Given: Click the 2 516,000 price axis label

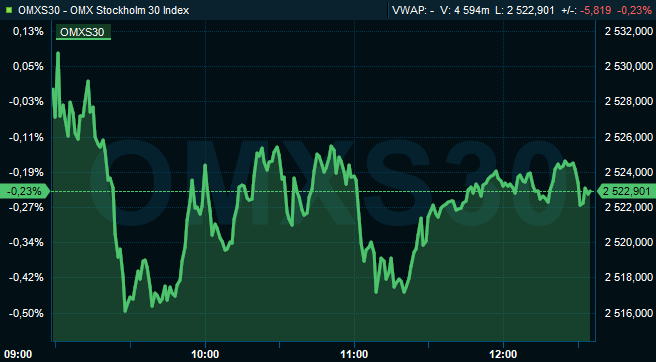Looking at the screenshot, I should [629, 313].
